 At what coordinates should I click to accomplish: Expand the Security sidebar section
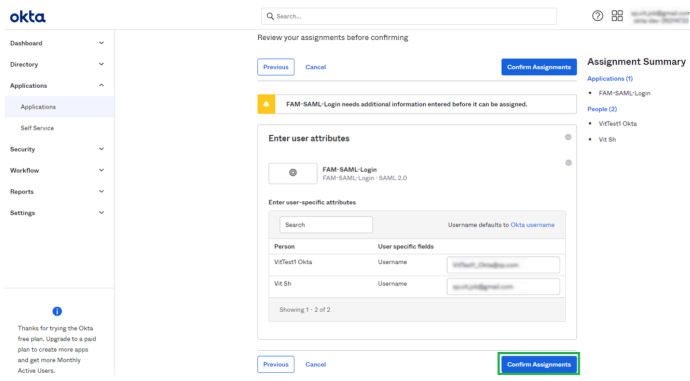coord(57,149)
